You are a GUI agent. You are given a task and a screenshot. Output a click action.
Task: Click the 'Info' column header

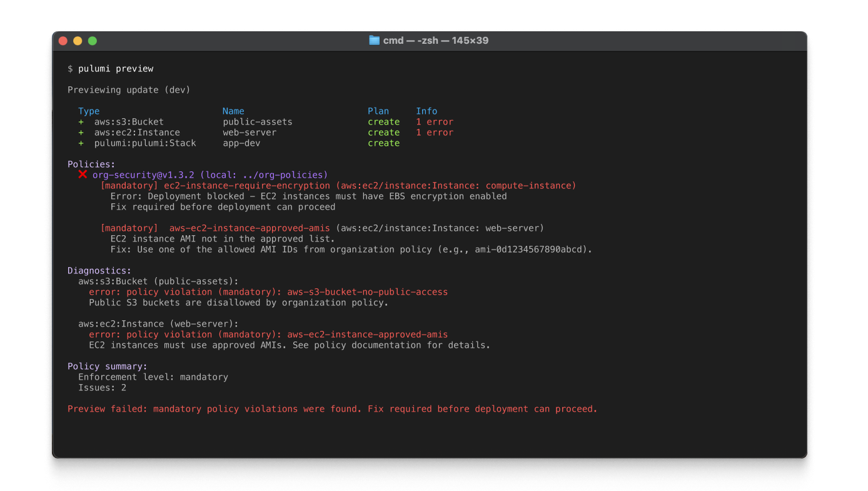426,111
